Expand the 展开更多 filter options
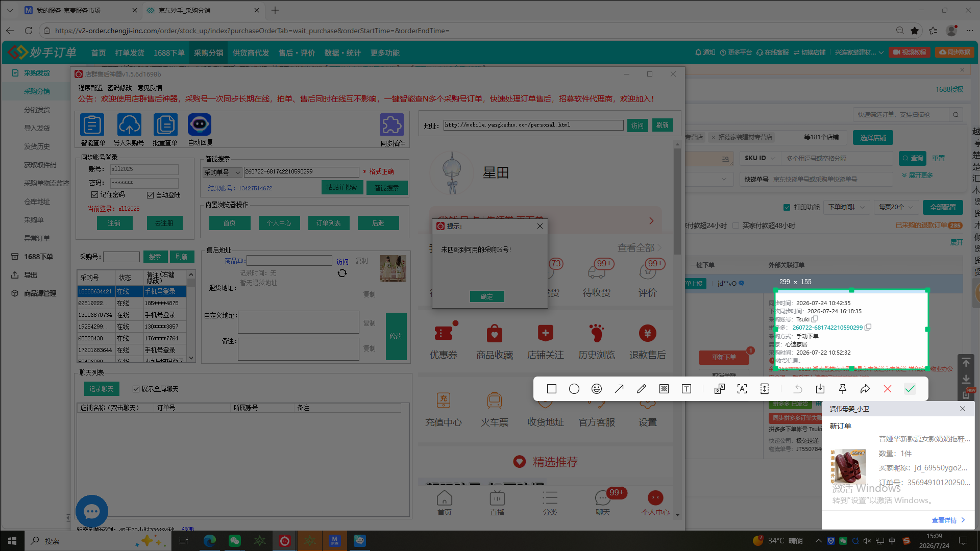 [917, 176]
